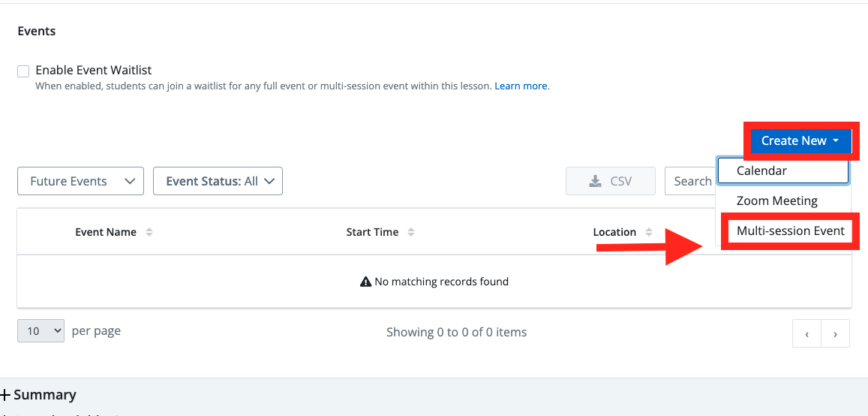Viewport: 868px width, 416px height.
Task: Expand the Summary section
Action: click(x=39, y=395)
